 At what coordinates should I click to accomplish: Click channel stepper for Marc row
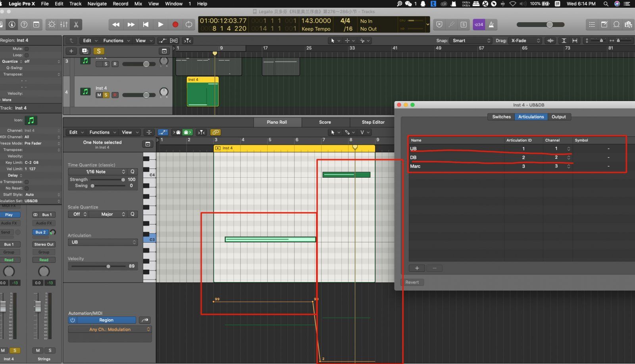tap(568, 167)
